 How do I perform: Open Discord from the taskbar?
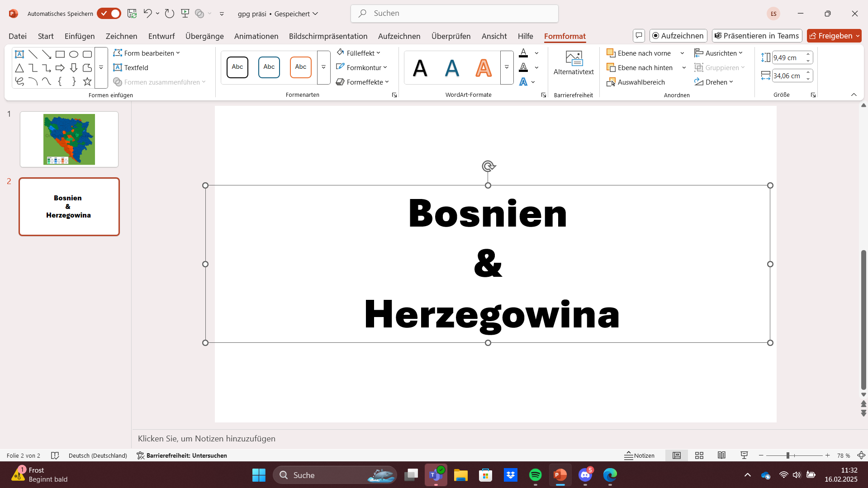585,475
